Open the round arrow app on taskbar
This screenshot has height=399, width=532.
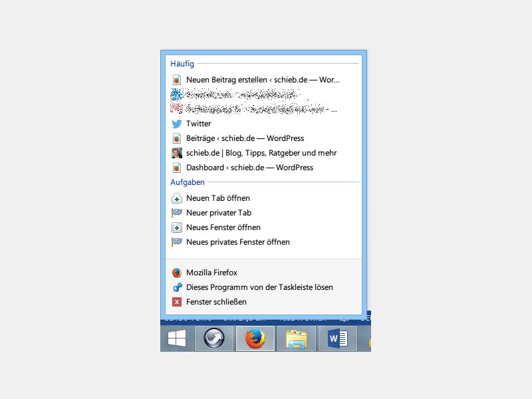(x=213, y=338)
